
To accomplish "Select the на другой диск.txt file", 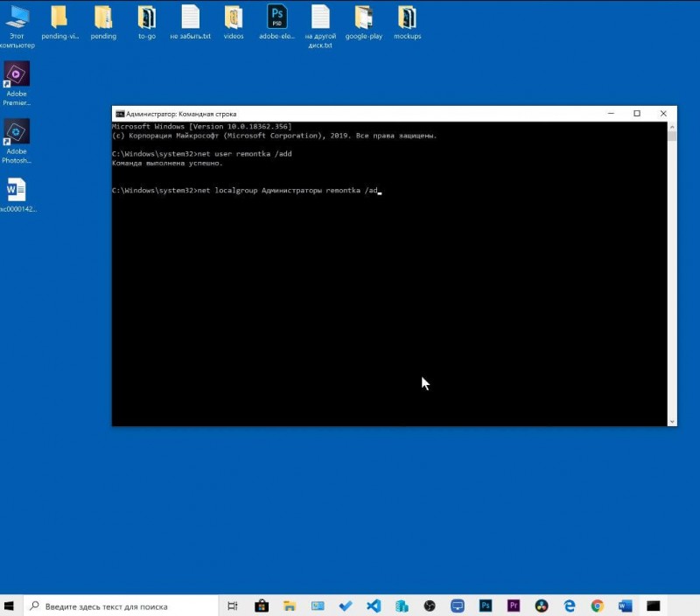I will tap(320, 26).
